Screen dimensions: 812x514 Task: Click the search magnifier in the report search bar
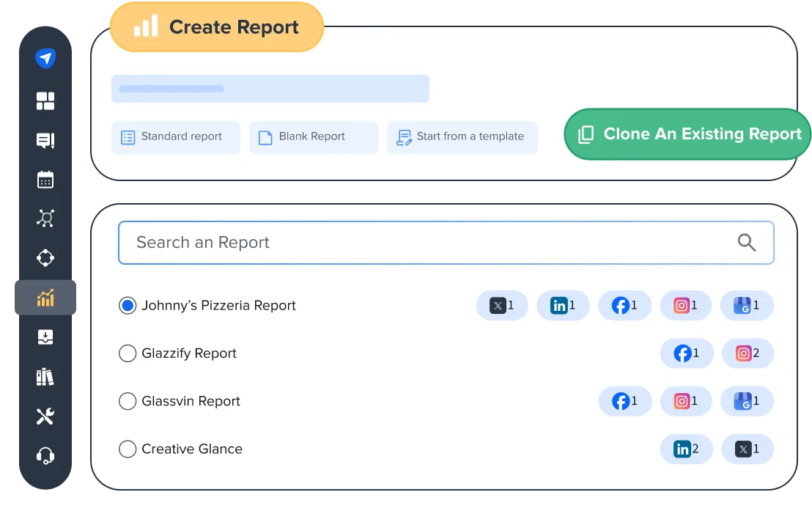click(x=747, y=242)
